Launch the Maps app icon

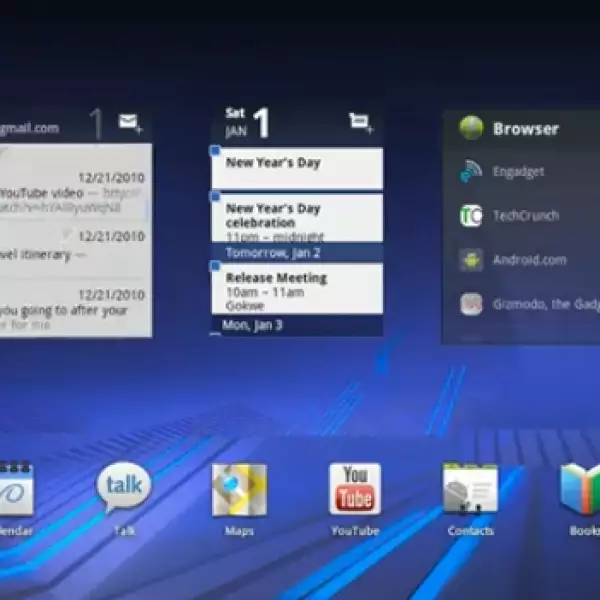coord(239,489)
